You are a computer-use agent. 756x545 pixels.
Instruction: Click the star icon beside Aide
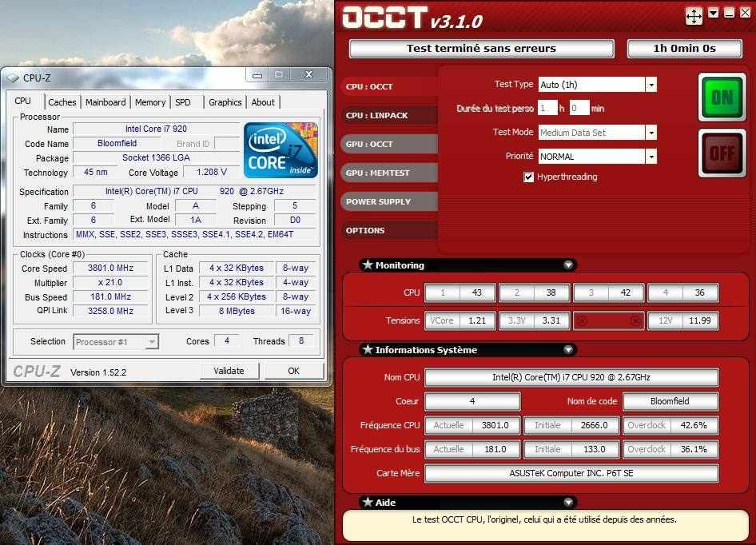click(x=368, y=502)
